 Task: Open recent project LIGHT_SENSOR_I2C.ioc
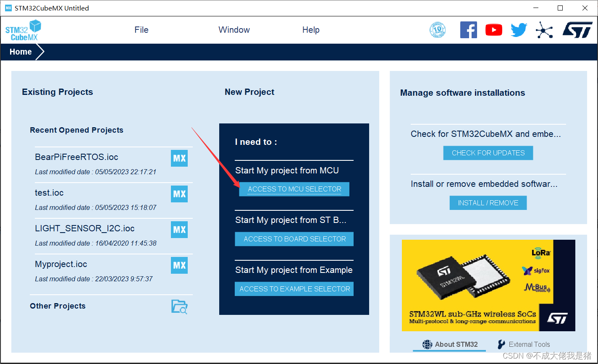click(85, 228)
